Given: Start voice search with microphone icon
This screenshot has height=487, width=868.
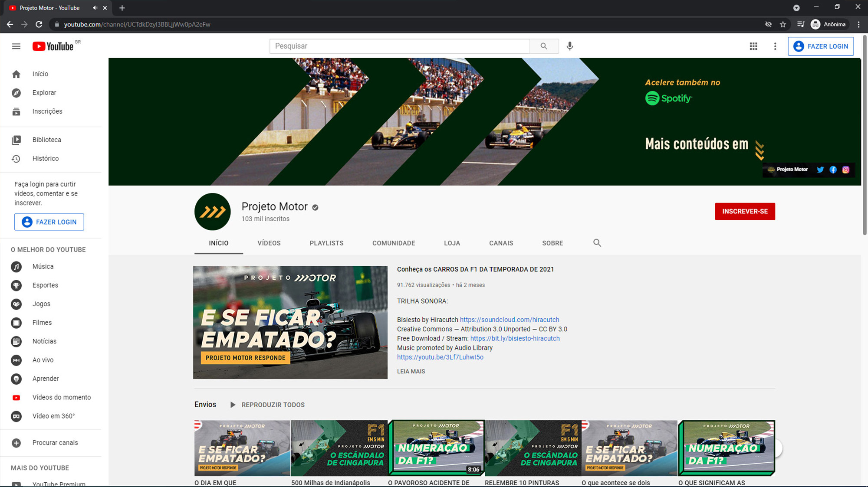Looking at the screenshot, I should [x=570, y=46].
